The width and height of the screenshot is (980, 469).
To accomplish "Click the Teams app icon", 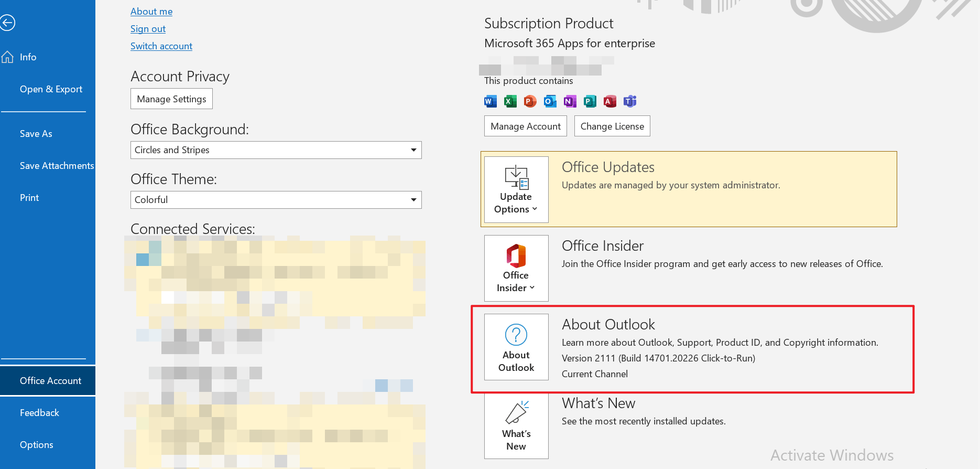I will click(x=630, y=101).
